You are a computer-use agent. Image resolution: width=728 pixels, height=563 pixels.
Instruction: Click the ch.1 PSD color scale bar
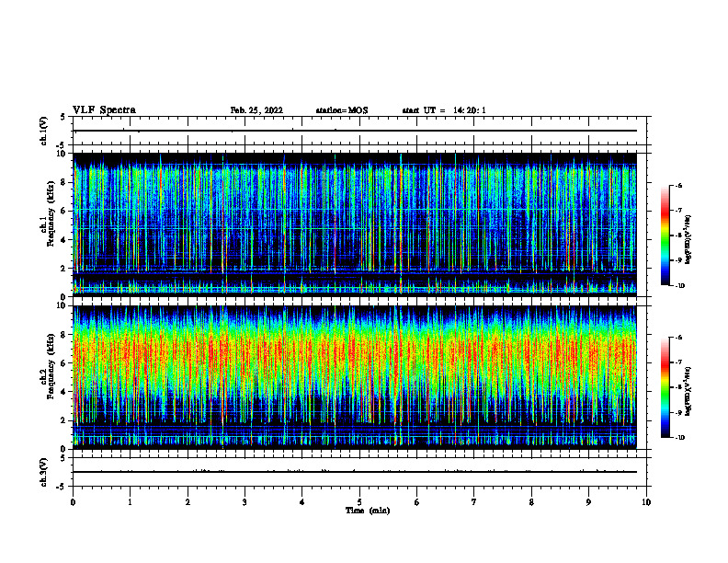[x=665, y=236]
